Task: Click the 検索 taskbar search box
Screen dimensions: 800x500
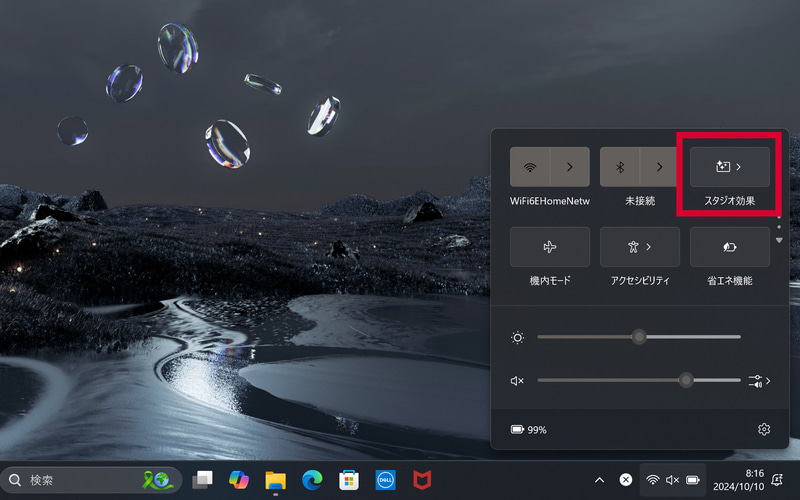Action: tap(91, 480)
